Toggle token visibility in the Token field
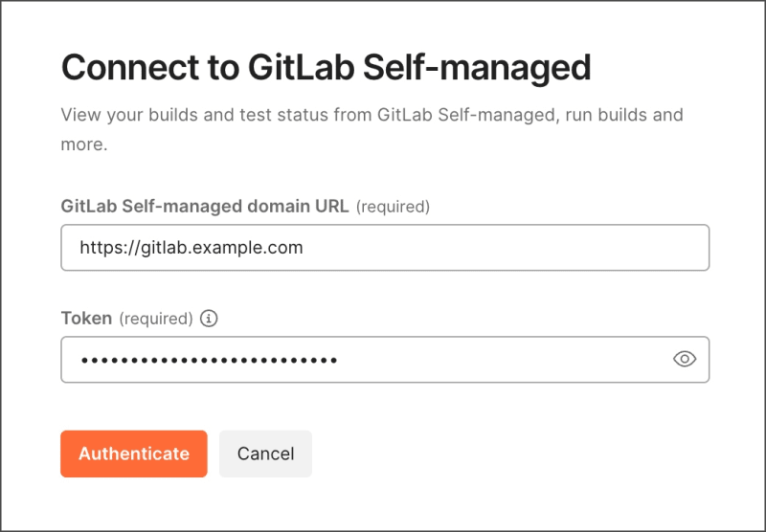This screenshot has height=532, width=766. coord(685,360)
